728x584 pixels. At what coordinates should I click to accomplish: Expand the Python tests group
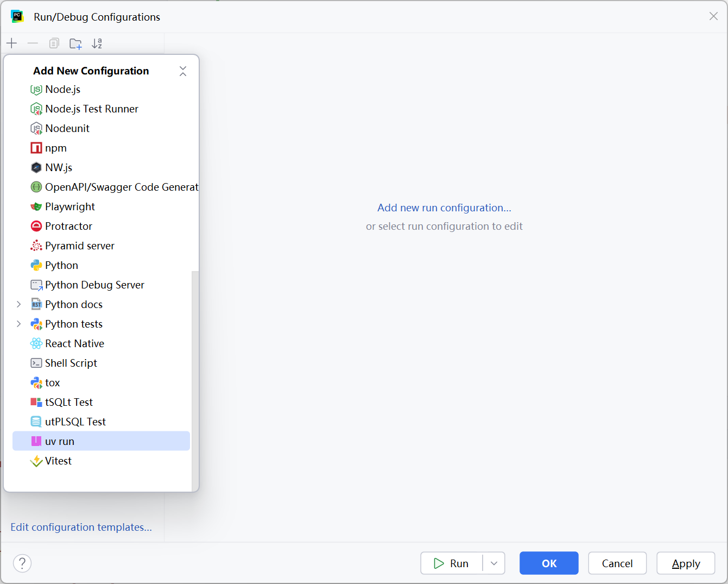[x=19, y=324]
